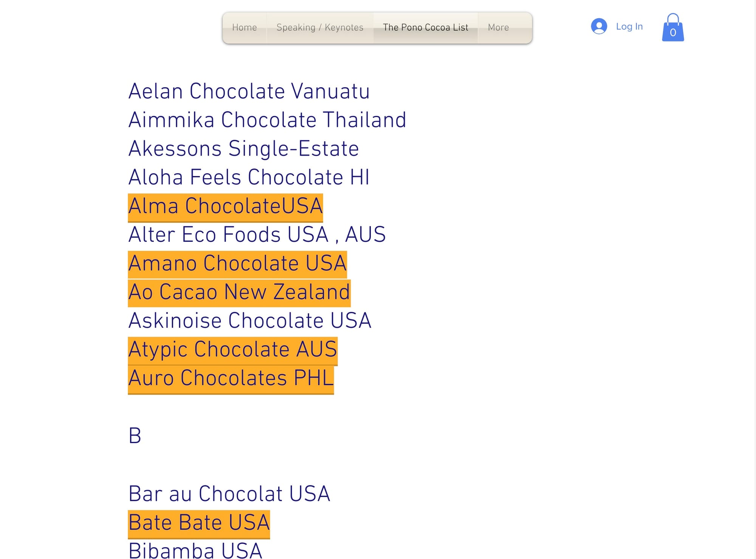Select the Aimmika Chocolate Thailand entry

click(x=267, y=120)
